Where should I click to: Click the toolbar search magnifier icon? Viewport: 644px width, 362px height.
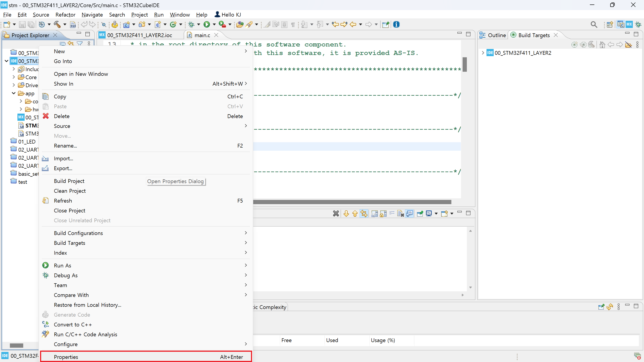pos(594,24)
